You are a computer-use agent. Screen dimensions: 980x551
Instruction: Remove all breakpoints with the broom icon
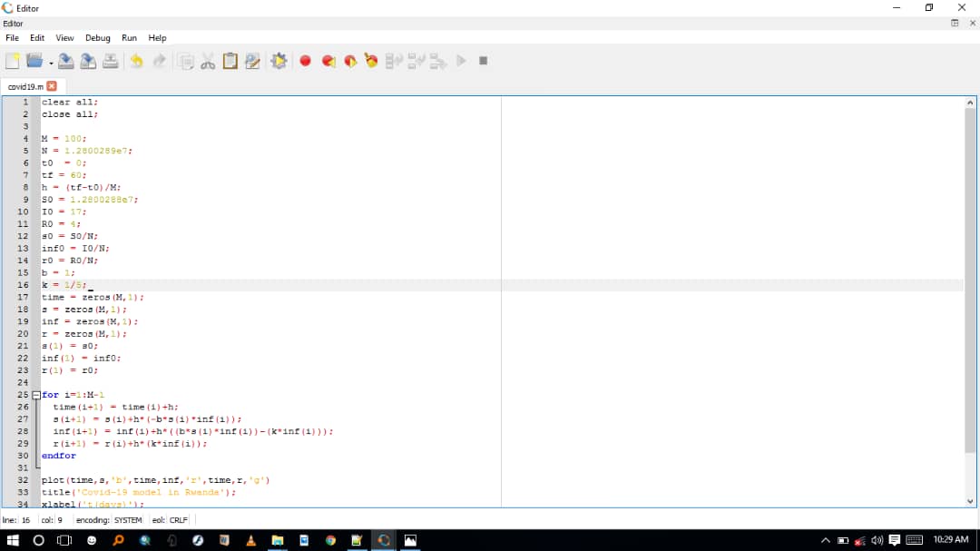[x=371, y=61]
